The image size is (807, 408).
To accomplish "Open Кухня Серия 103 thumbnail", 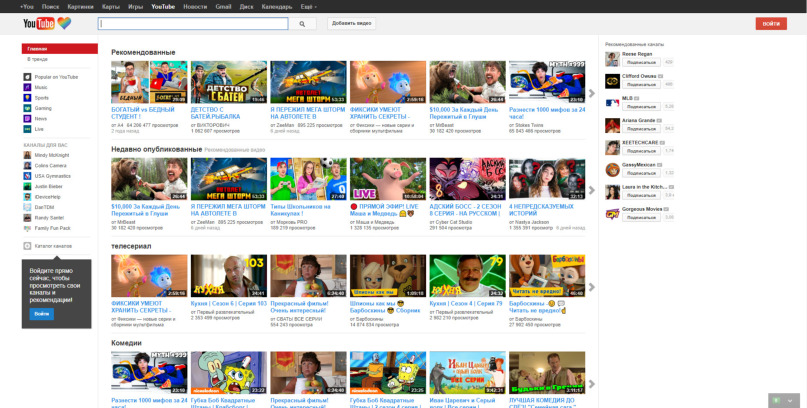I will 229,276.
